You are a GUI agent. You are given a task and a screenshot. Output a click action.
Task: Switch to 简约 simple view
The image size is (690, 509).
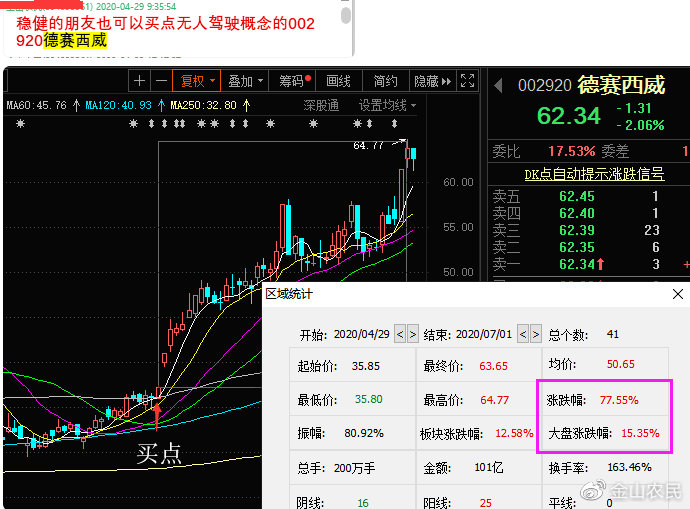click(x=385, y=81)
